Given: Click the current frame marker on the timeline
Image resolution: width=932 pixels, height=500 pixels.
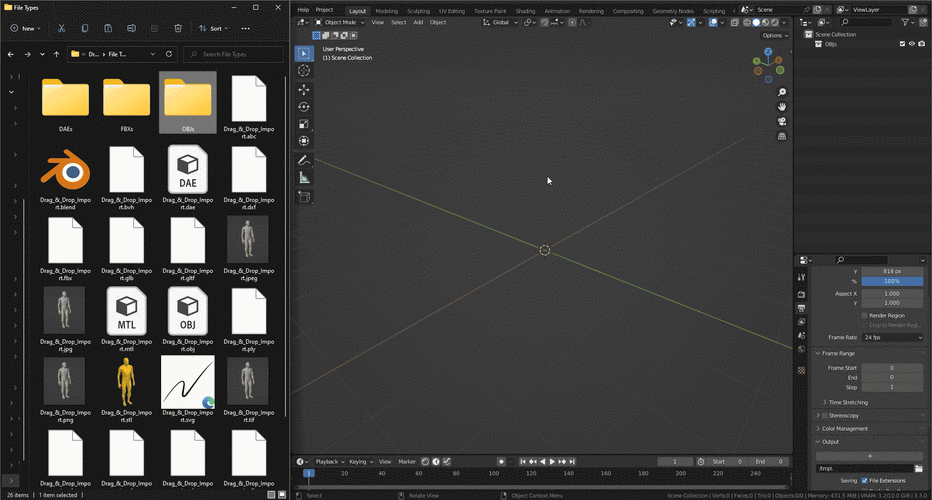Looking at the screenshot, I should click(308, 473).
